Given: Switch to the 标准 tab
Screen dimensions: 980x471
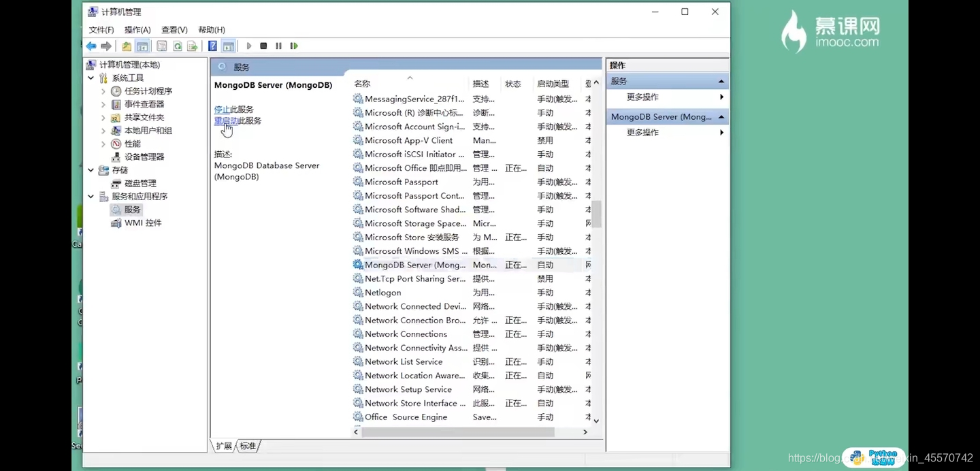Looking at the screenshot, I should tap(248, 446).
